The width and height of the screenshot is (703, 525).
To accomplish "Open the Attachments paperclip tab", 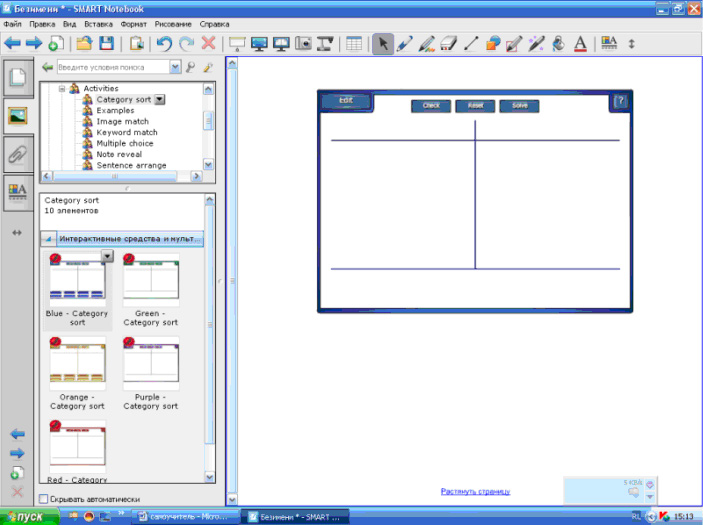I will tap(17, 153).
